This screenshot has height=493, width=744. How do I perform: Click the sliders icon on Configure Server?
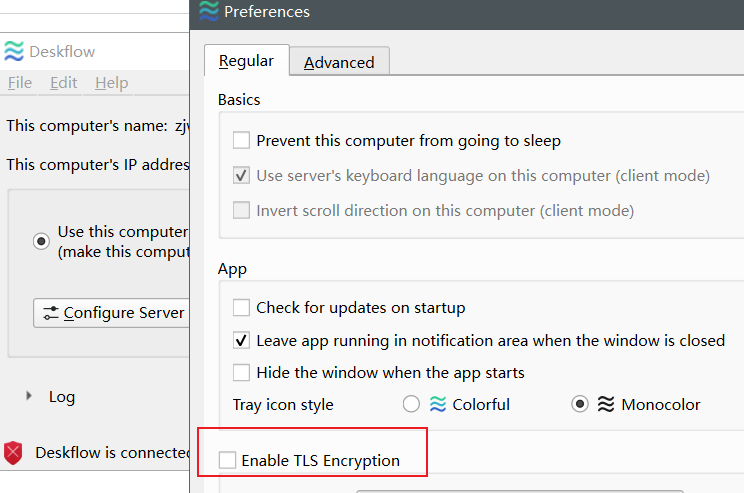[50, 313]
